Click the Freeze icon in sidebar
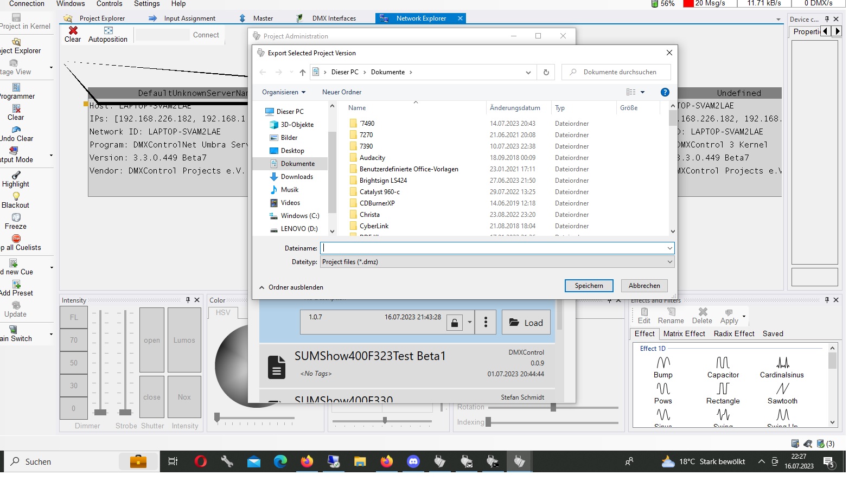Screen dimensions: 868x488 tap(16, 217)
